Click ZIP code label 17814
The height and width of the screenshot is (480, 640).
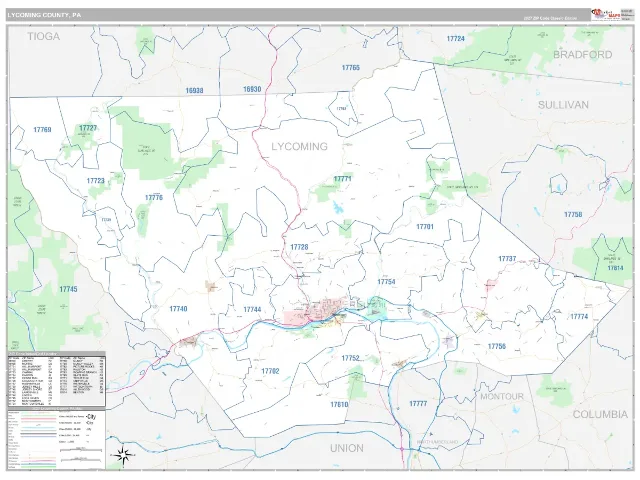pos(615,268)
